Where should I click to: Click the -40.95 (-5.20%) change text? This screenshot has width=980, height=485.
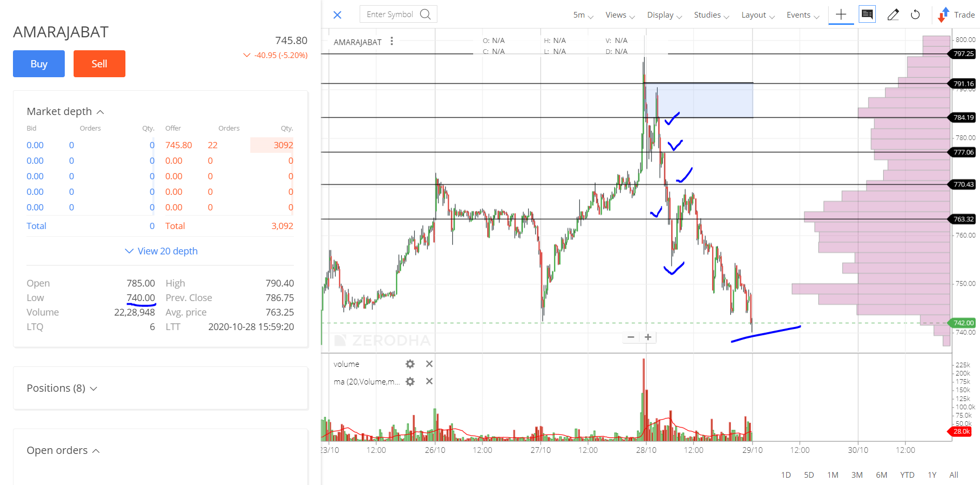click(281, 55)
